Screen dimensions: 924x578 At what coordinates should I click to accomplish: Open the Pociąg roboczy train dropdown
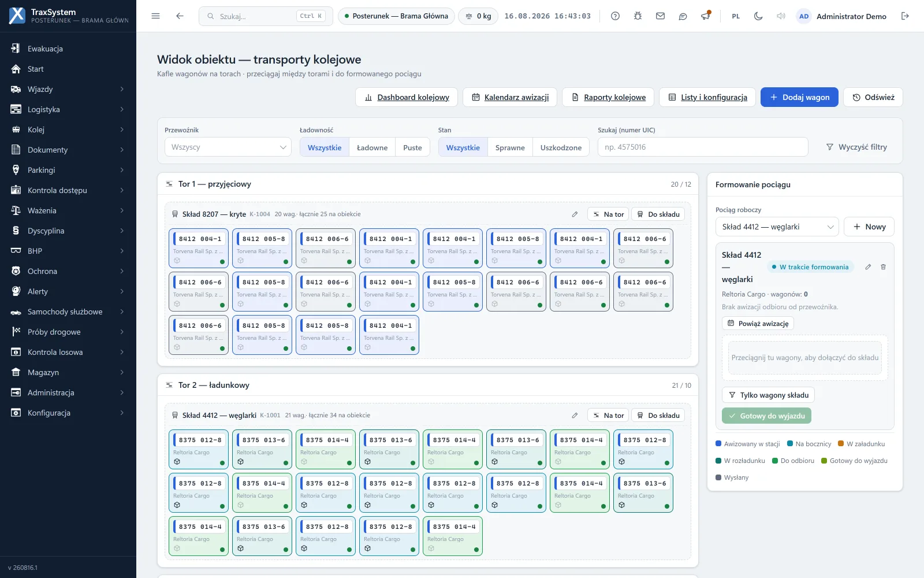[777, 227]
